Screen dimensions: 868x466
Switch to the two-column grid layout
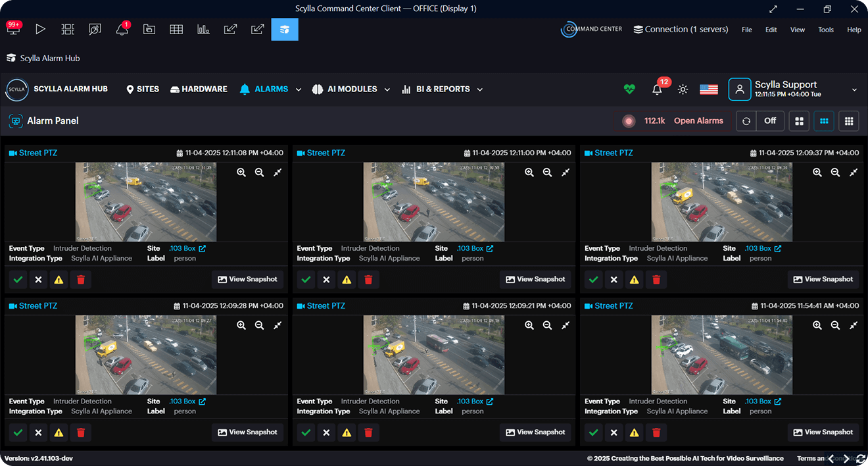point(799,121)
